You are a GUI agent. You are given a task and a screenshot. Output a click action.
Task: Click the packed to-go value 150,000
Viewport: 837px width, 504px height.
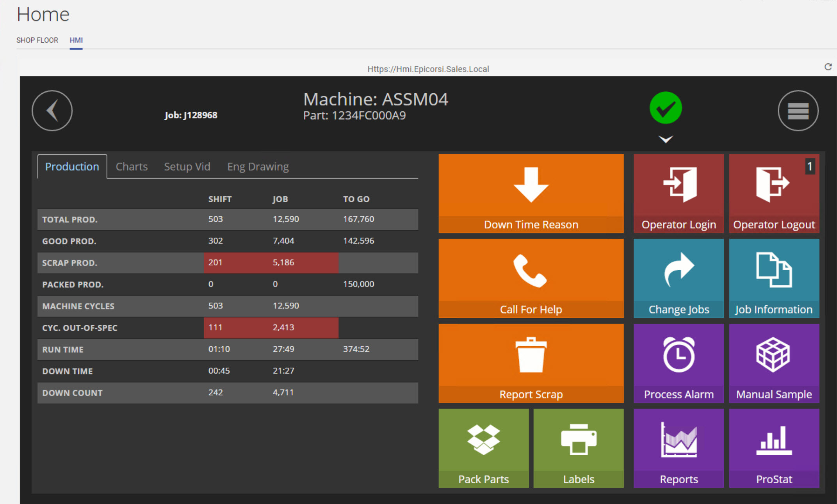click(x=358, y=284)
